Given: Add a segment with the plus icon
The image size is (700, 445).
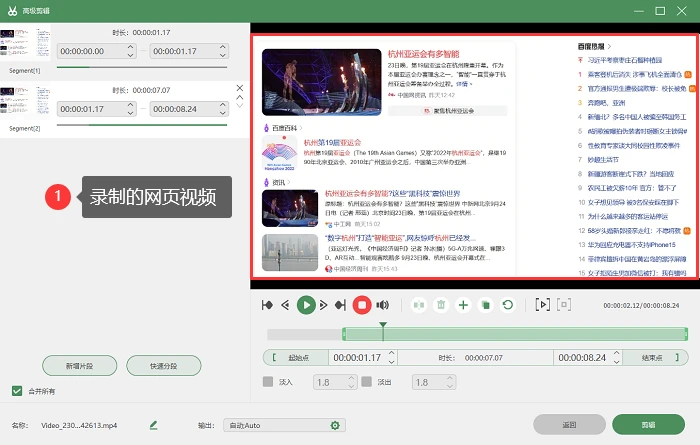Looking at the screenshot, I should (x=463, y=305).
